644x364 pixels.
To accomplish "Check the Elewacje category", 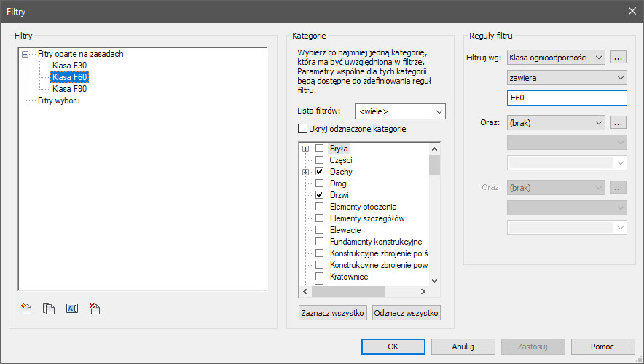I will coord(319,230).
